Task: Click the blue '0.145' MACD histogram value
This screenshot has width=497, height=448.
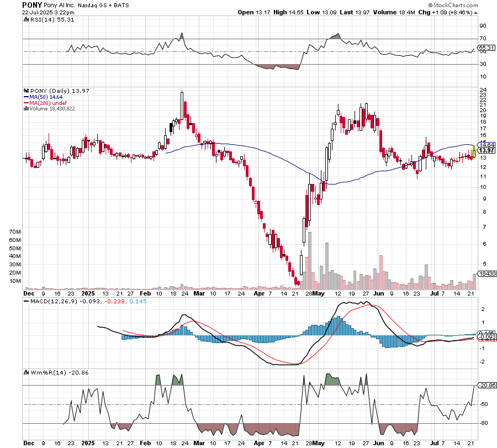Action: pos(138,302)
